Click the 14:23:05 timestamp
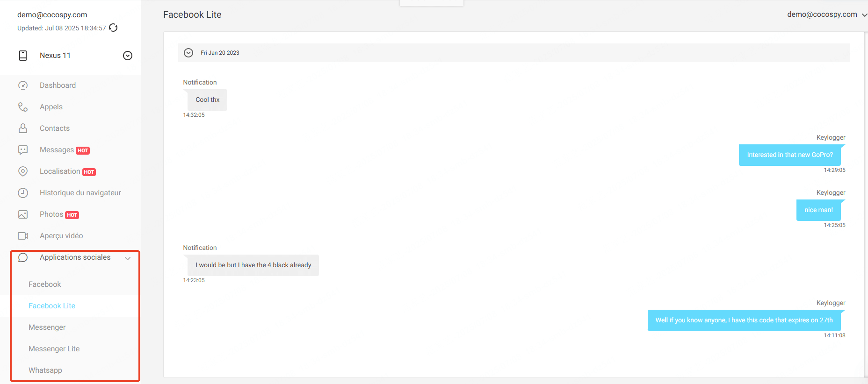868x384 pixels. pyautogui.click(x=194, y=280)
